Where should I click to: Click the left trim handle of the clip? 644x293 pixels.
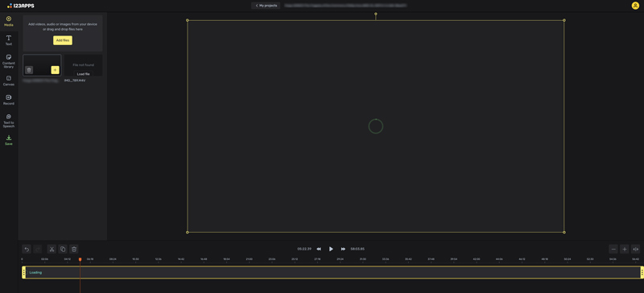pyautogui.click(x=24, y=272)
